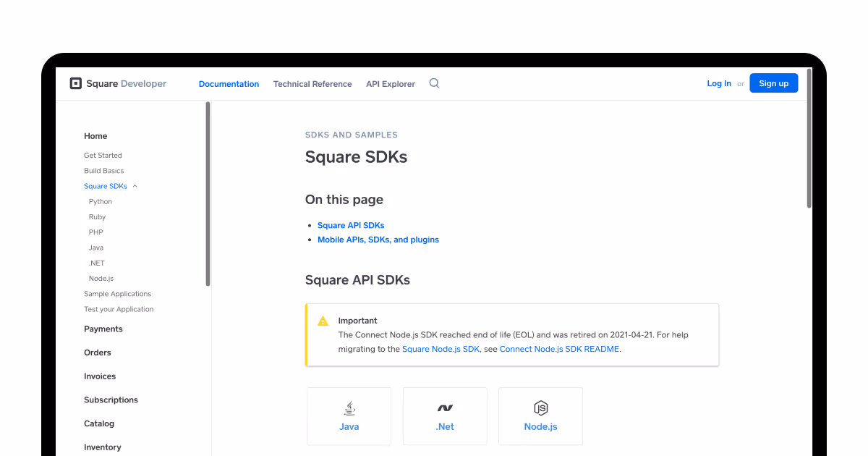Open the Catalog sidebar section
Viewport: 868px width, 456px height.
pos(99,423)
